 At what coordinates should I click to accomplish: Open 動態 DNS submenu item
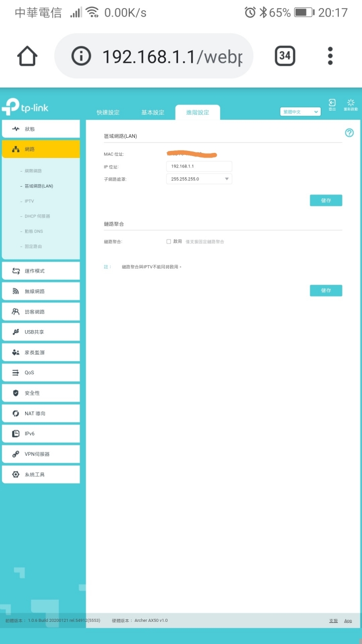click(34, 231)
